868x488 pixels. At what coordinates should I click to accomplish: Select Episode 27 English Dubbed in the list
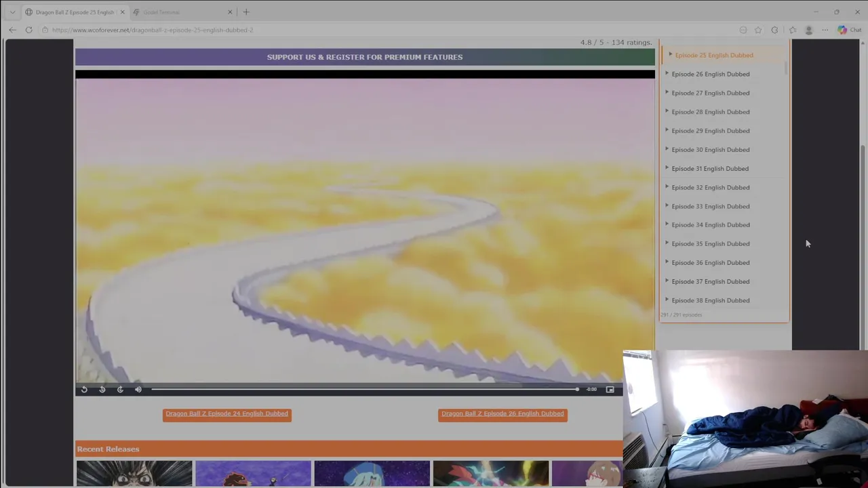pyautogui.click(x=710, y=93)
